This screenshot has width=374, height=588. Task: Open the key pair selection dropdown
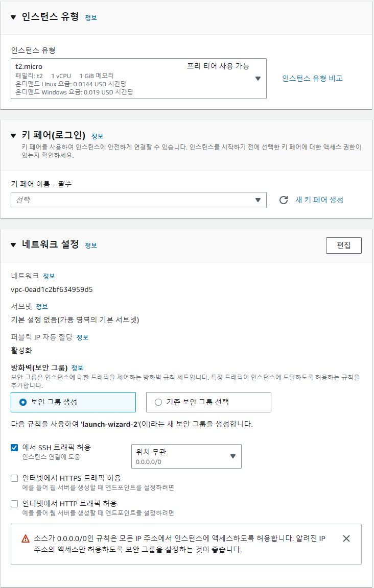258,200
